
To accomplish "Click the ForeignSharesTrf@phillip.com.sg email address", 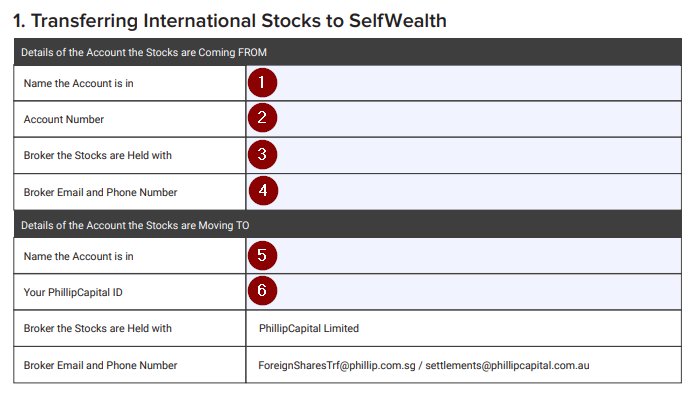I will point(337,366).
